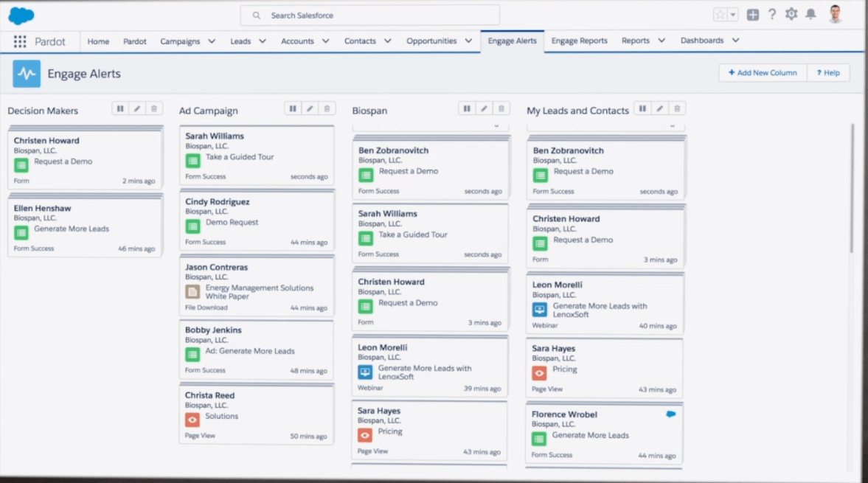This screenshot has width=868, height=483.
Task: Expand the Contacts tab dropdown chevron
Action: coord(387,41)
